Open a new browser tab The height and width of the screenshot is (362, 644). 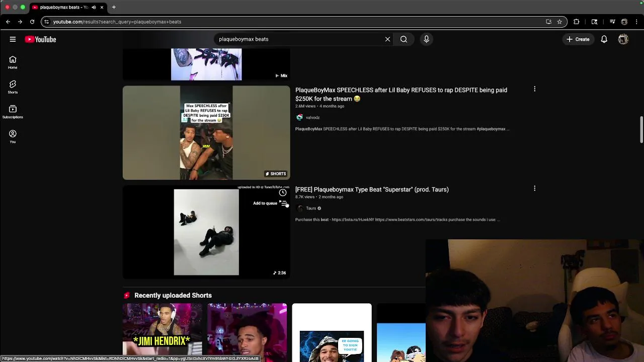click(x=114, y=7)
